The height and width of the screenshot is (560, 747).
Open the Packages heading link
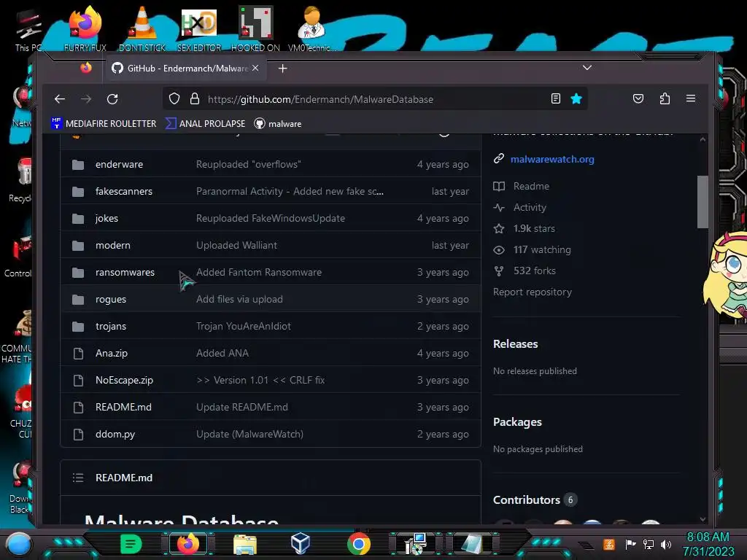click(x=517, y=422)
